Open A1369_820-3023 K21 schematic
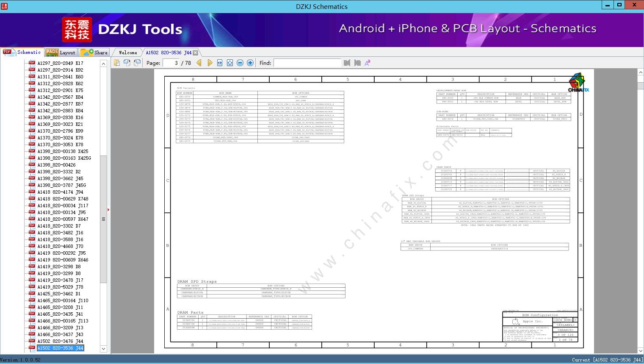 tap(60, 124)
